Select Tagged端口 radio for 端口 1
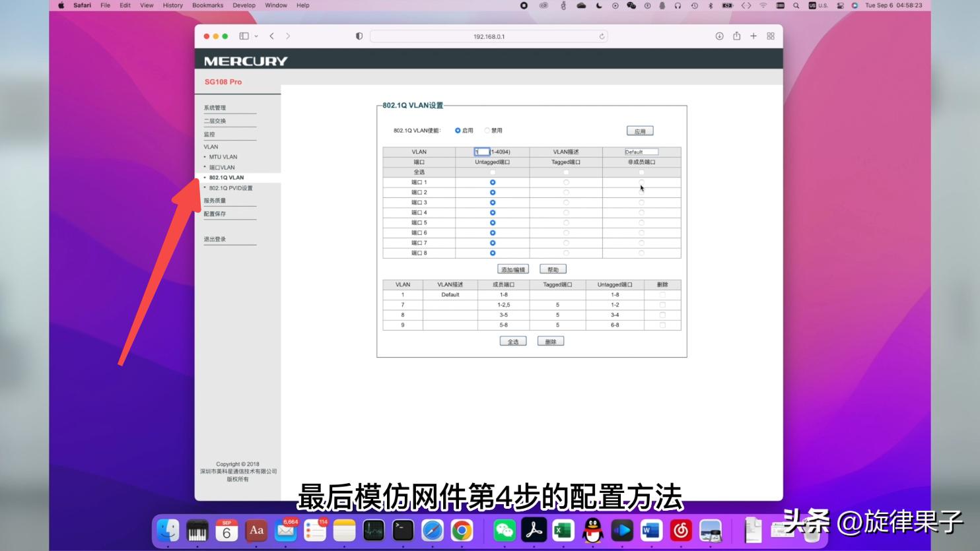The width and height of the screenshot is (980, 551). pos(566,181)
